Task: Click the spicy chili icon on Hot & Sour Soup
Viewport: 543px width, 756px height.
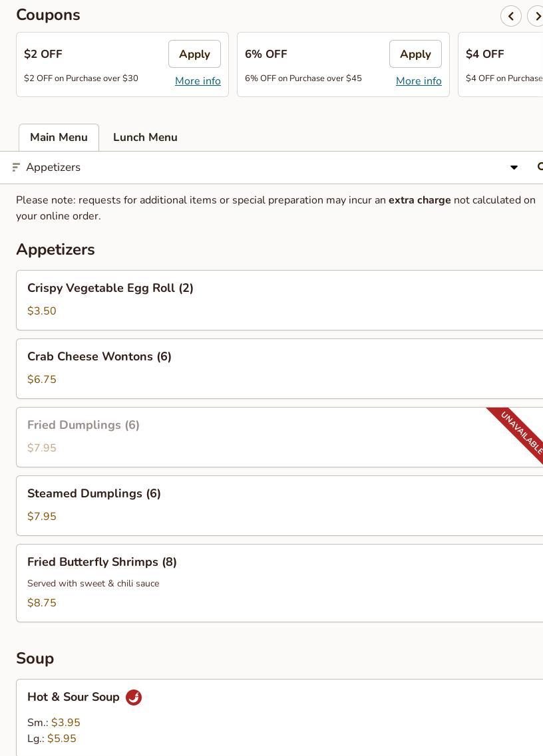Action: 134,697
